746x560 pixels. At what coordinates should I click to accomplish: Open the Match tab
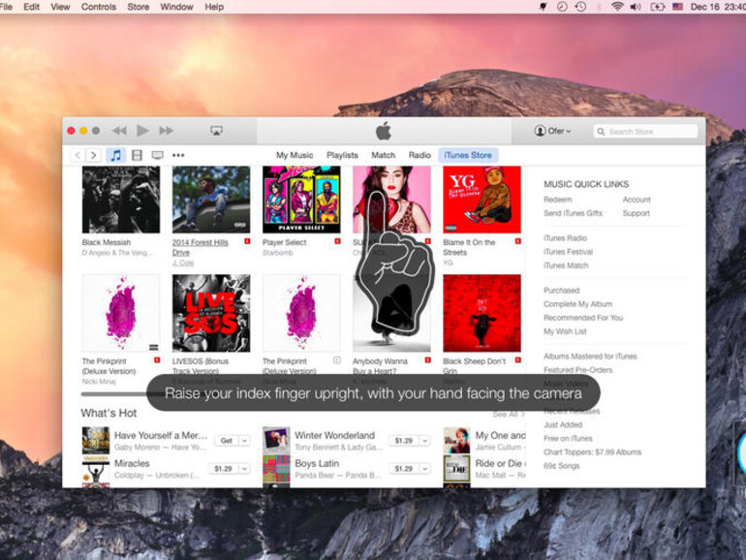[x=383, y=155]
